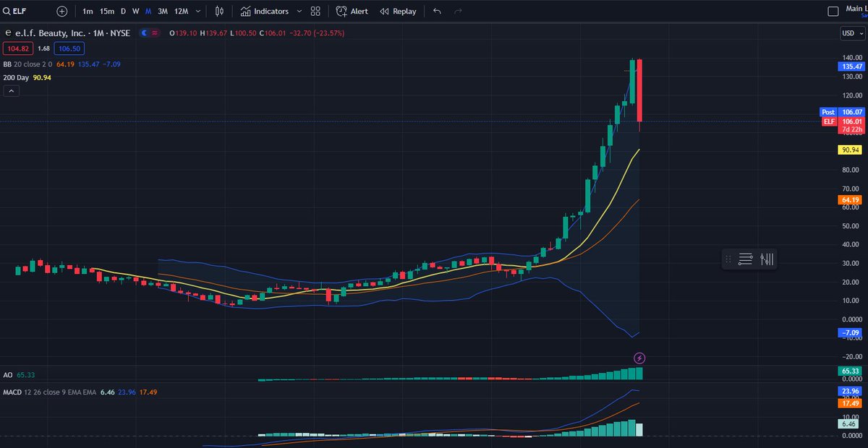
Task: Grab the floating toolbar drag handle dots
Action: pos(728,259)
